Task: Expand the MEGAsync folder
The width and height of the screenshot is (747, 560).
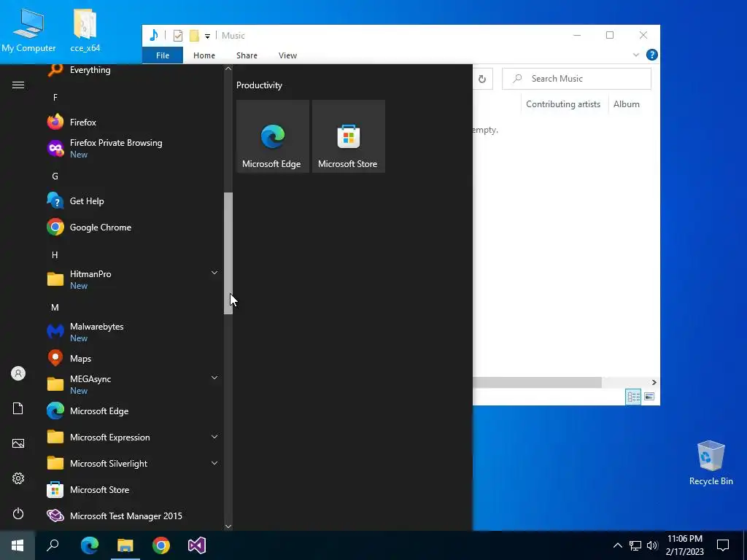Action: (x=214, y=378)
